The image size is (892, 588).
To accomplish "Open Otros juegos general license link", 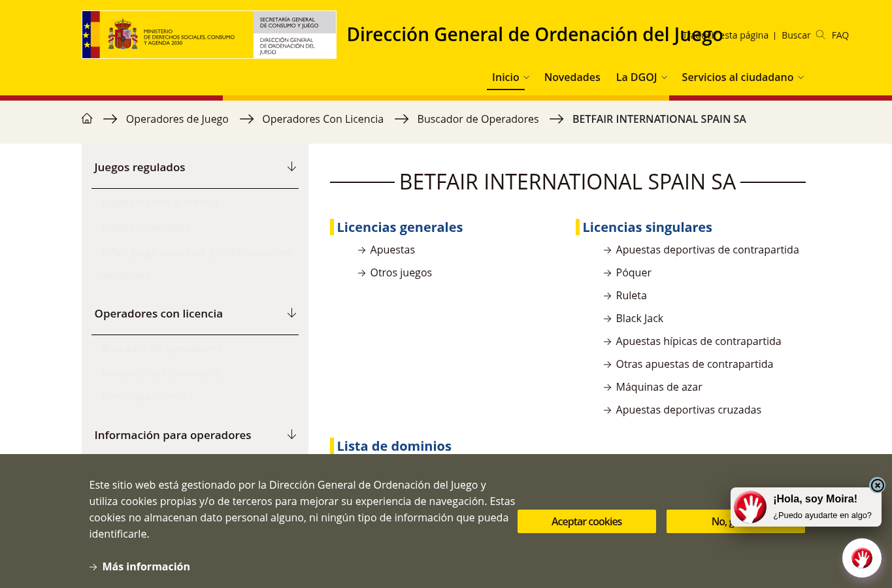I will pyautogui.click(x=401, y=272).
